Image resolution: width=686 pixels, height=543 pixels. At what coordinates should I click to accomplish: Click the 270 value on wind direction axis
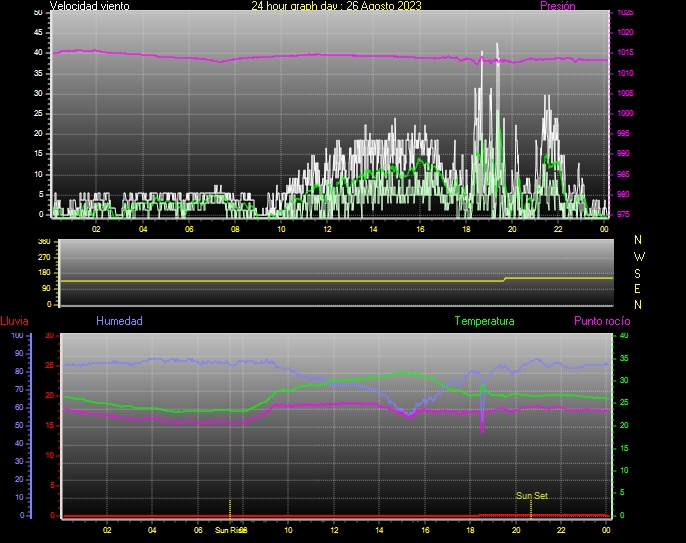tap(44, 257)
